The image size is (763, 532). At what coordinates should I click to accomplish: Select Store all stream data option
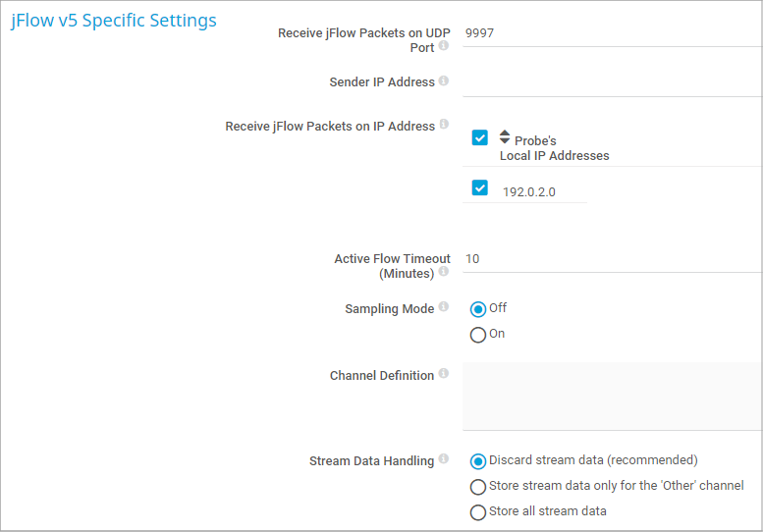478,512
